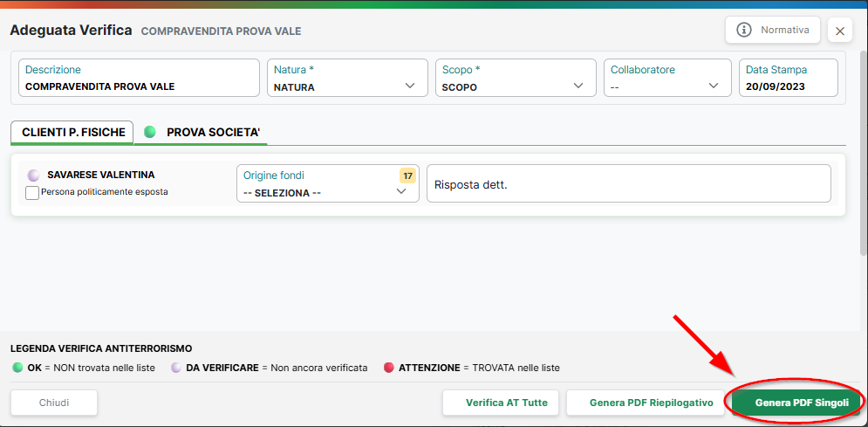This screenshot has width=868, height=427.
Task: Click the X icon to close the dialog
Action: [840, 31]
